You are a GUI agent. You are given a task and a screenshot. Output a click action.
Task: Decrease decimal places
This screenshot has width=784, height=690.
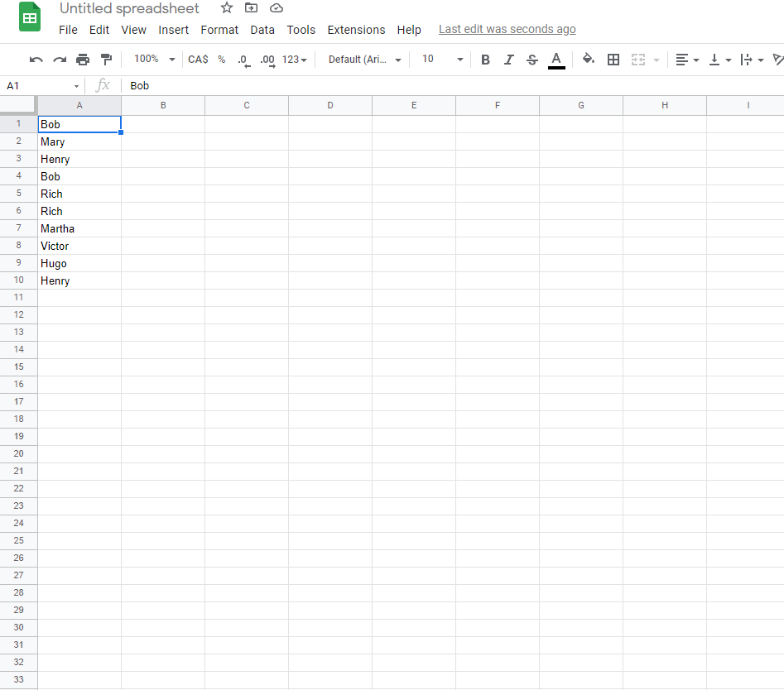[x=242, y=59]
